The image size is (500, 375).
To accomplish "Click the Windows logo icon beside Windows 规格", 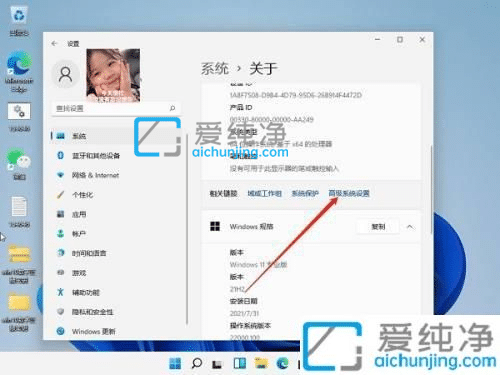I will [x=215, y=226].
